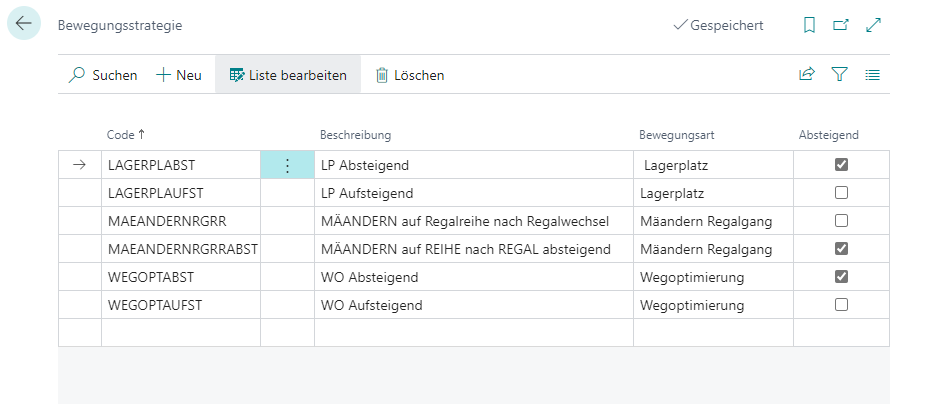This screenshot has width=935, height=404.
Task: Open page in new window icon
Action: point(841,25)
